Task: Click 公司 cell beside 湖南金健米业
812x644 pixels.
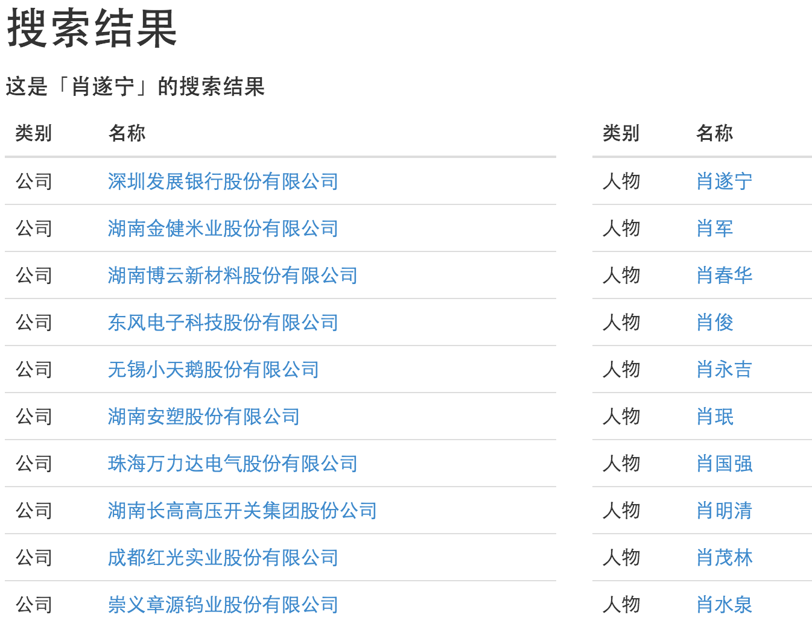Action: point(34,229)
